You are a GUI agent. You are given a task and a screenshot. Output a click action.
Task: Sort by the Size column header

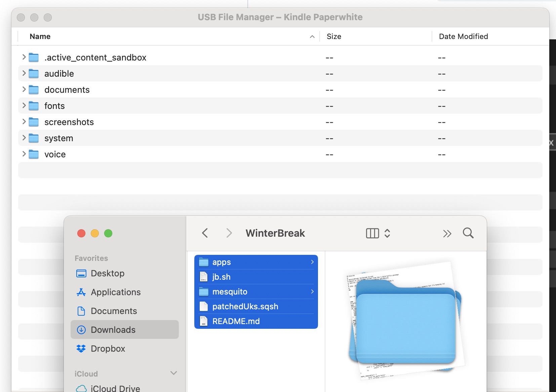point(334,36)
